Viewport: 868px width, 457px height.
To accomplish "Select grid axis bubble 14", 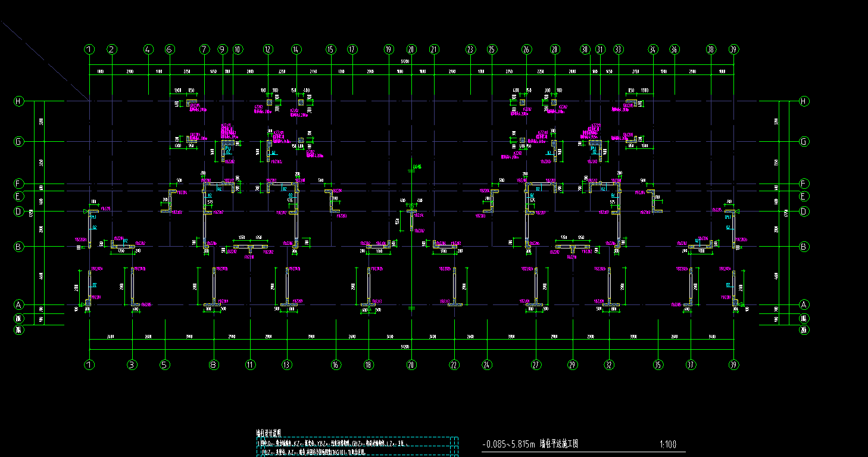I will 296,49.
